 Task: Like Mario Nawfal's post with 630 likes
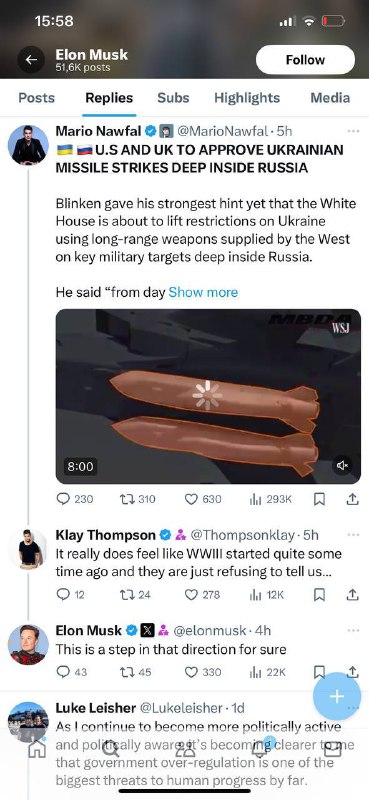[203, 499]
